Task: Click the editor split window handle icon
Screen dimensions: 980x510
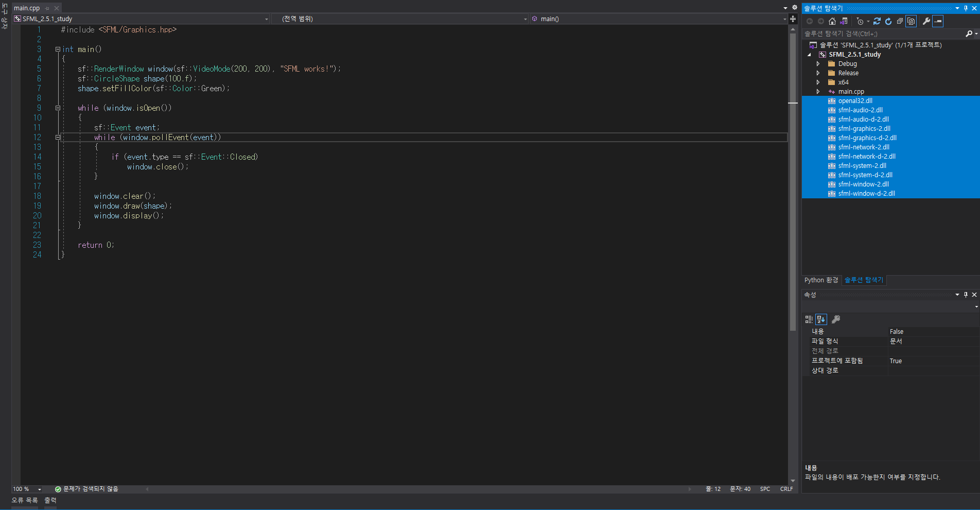Action: pyautogui.click(x=793, y=19)
